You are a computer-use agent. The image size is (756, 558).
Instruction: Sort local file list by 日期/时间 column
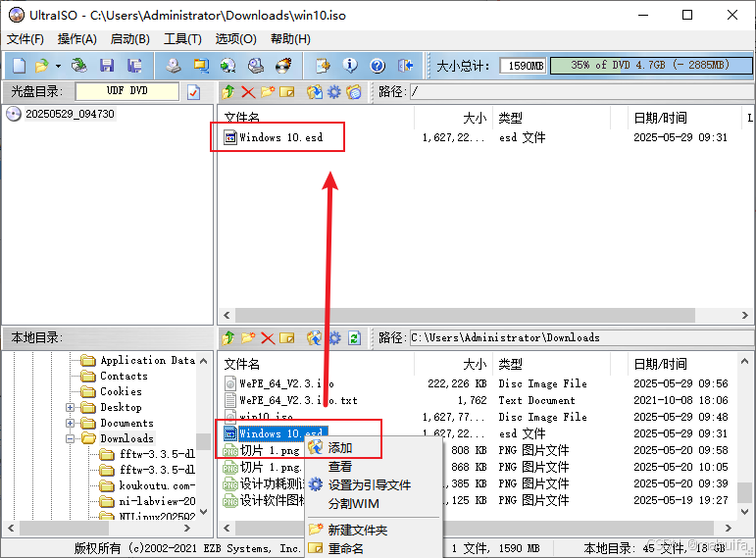(660, 364)
